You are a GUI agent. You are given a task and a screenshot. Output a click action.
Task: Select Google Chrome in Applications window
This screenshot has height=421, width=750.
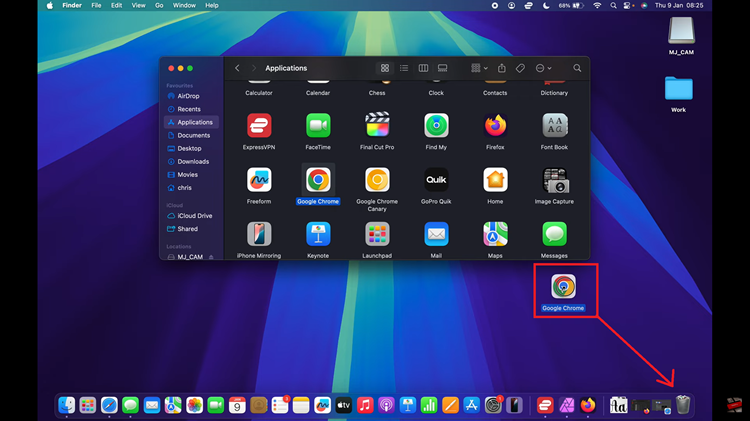[318, 180]
